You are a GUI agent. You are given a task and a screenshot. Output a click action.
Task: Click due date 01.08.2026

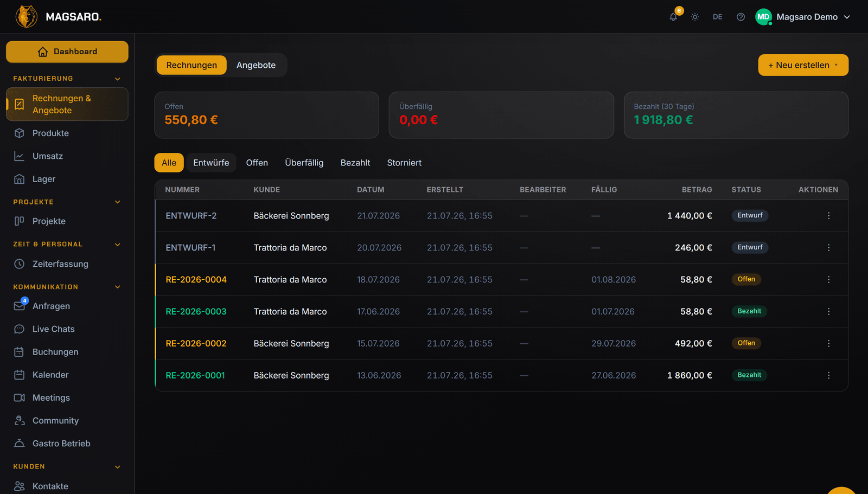[x=614, y=280]
